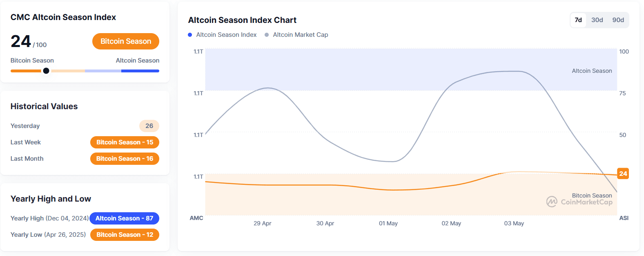Click the Bitcoin Season - 12 yearly low badge
Viewport: 644px width, 256px height.
coord(125,235)
